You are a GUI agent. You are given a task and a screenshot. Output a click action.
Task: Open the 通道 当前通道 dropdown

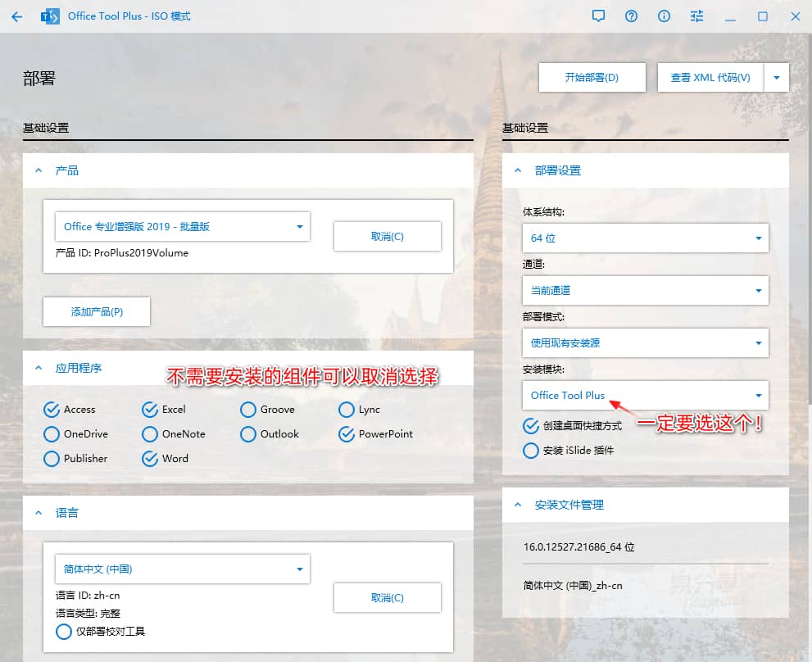645,291
